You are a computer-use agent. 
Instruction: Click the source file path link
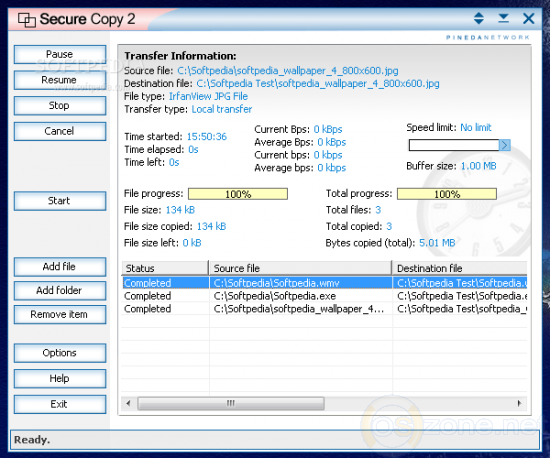[288, 70]
